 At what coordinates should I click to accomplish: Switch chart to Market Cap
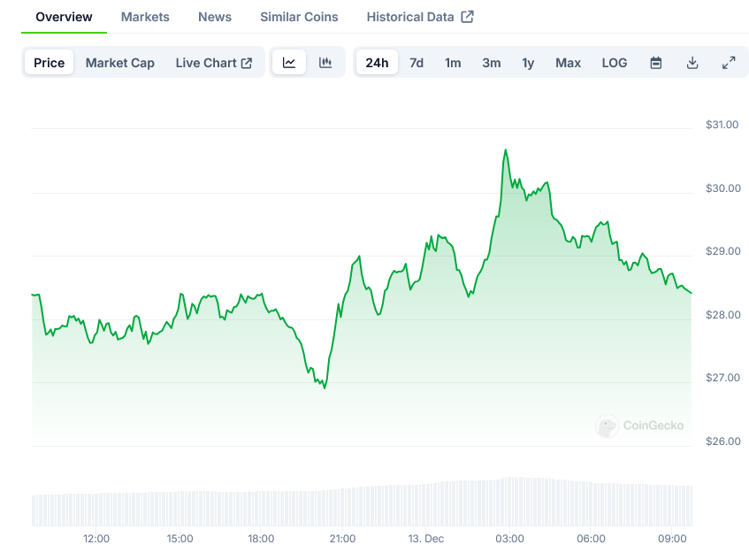pyautogui.click(x=119, y=63)
